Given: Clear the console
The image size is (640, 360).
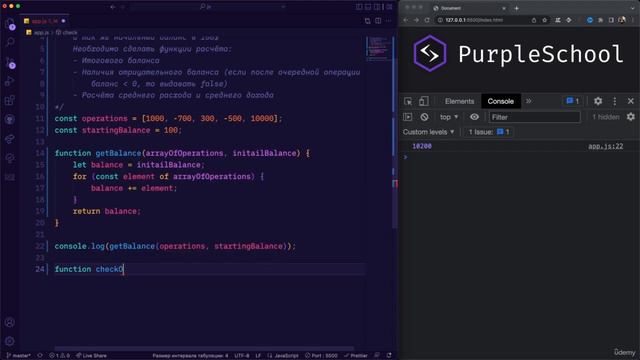Looking at the screenshot, I should (x=424, y=117).
